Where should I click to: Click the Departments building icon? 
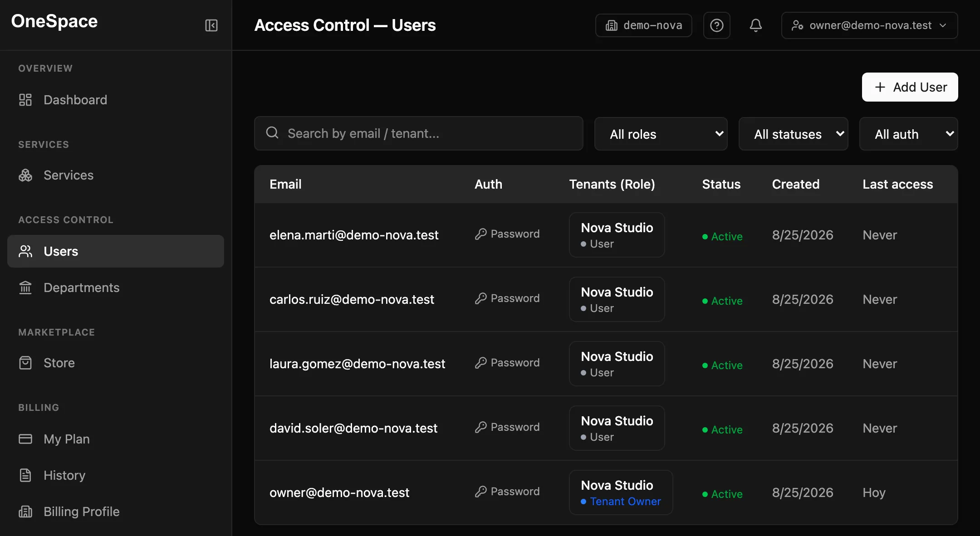25,287
